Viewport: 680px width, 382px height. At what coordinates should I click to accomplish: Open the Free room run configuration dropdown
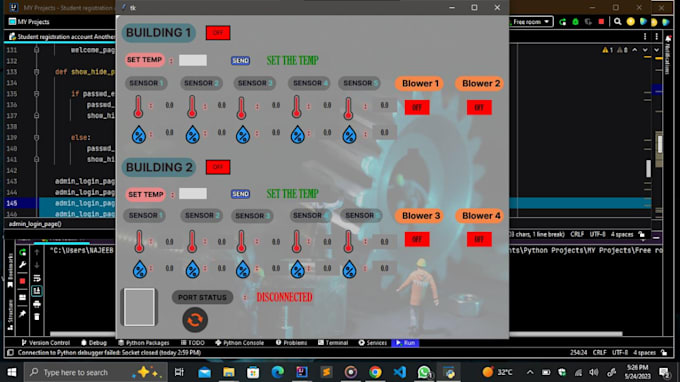pyautogui.click(x=531, y=22)
